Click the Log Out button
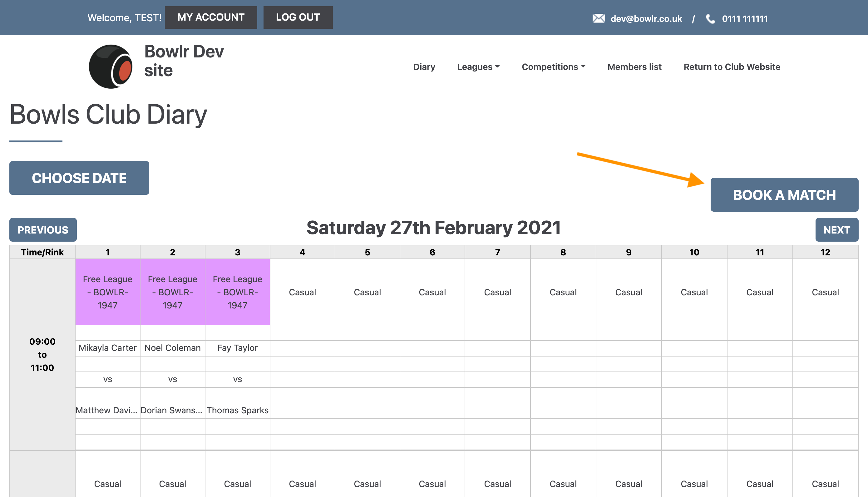Image resolution: width=868 pixels, height=497 pixels. click(298, 17)
